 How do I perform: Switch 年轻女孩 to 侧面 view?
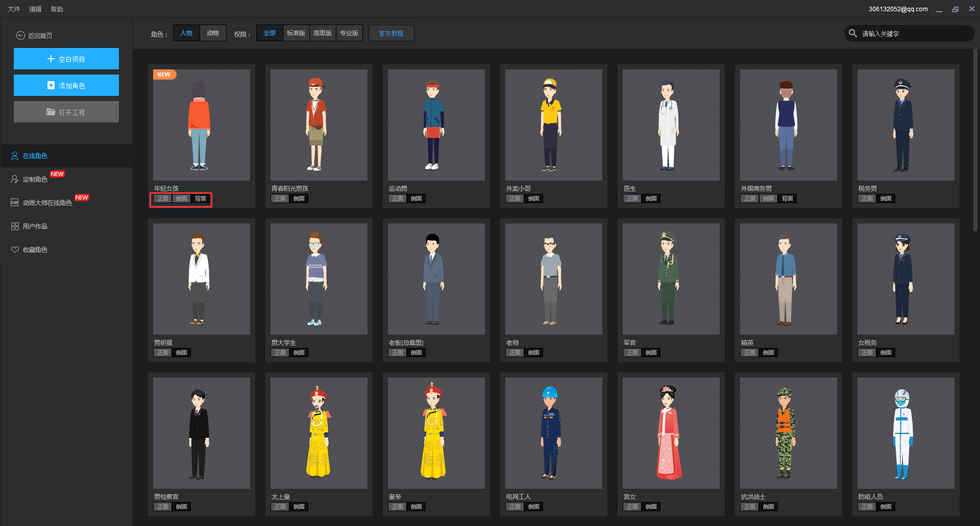coord(182,198)
